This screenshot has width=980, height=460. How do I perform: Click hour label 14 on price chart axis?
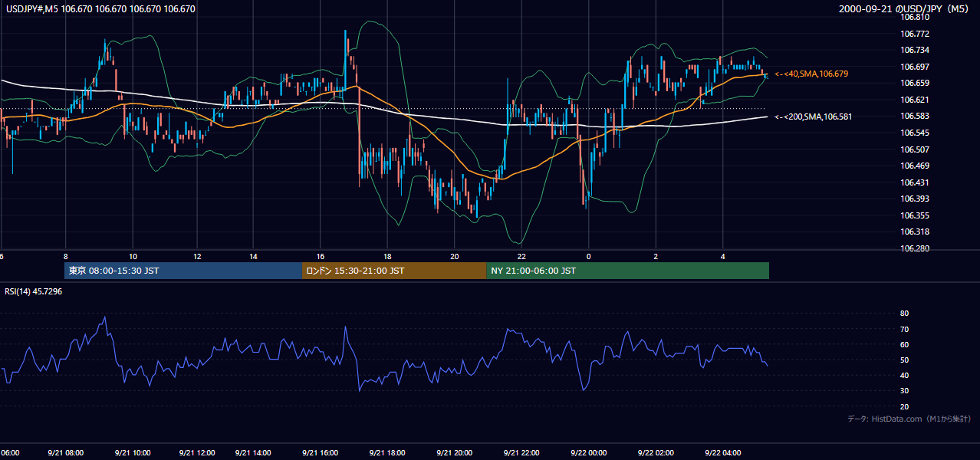pyautogui.click(x=254, y=257)
